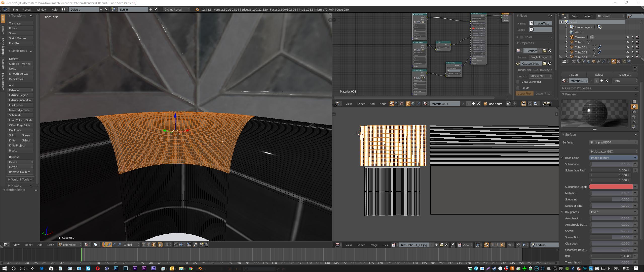Toggle snap magnet in 3D viewport header

tap(176, 245)
